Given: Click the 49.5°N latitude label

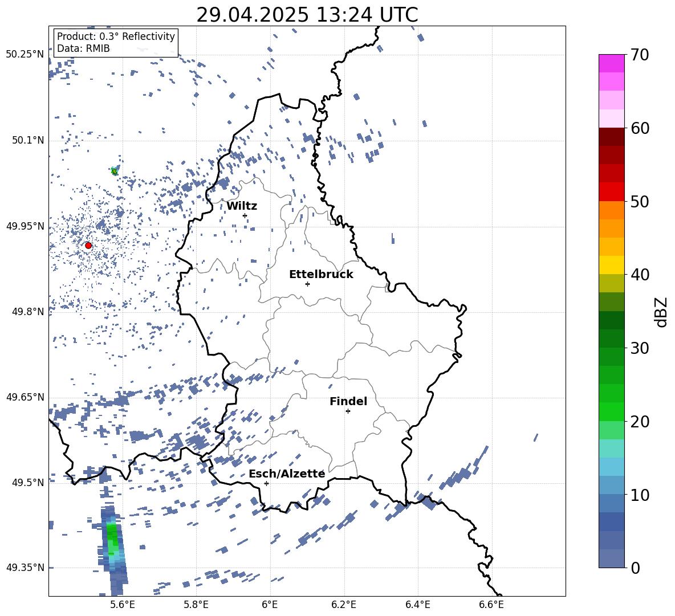Looking at the screenshot, I should tap(28, 482).
